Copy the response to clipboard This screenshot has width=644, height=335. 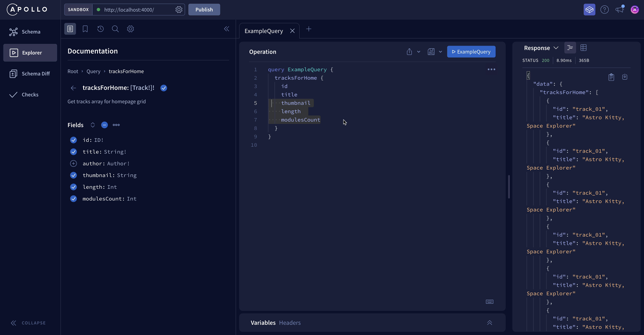coord(611,77)
